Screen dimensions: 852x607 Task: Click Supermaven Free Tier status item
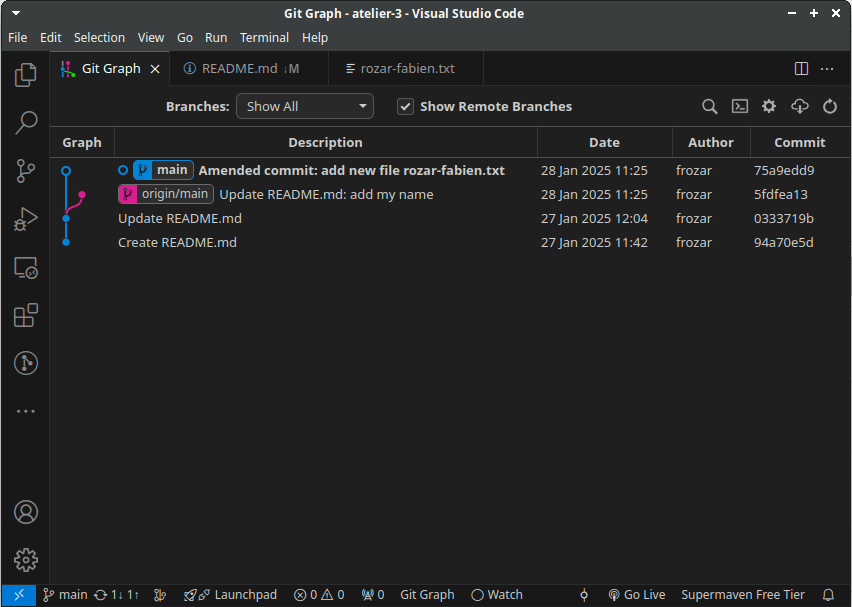click(x=743, y=595)
